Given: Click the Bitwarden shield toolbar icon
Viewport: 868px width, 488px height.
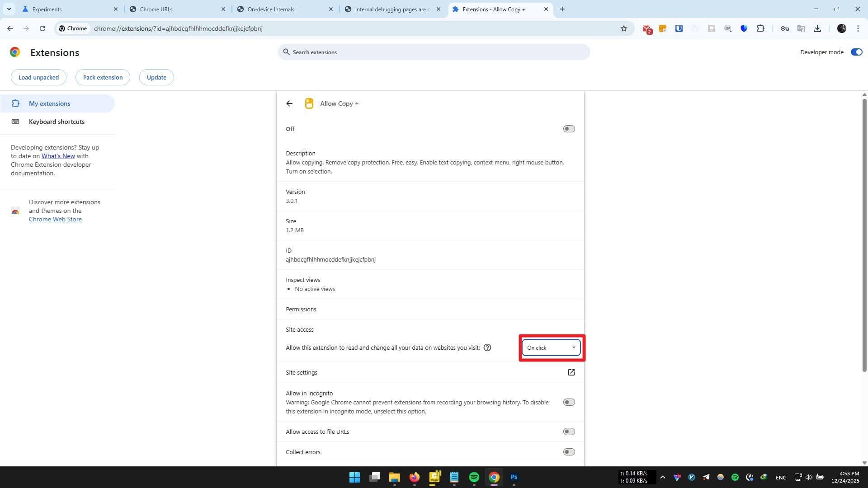Looking at the screenshot, I should click(x=679, y=28).
